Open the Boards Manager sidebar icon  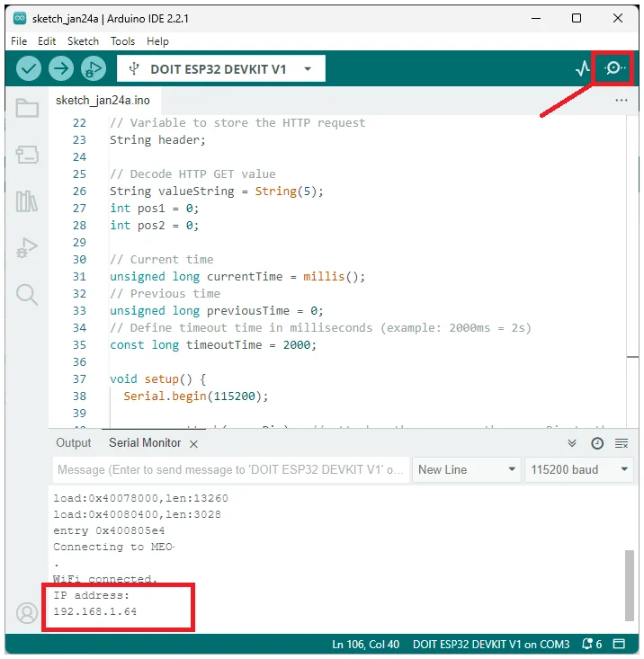coord(27,155)
